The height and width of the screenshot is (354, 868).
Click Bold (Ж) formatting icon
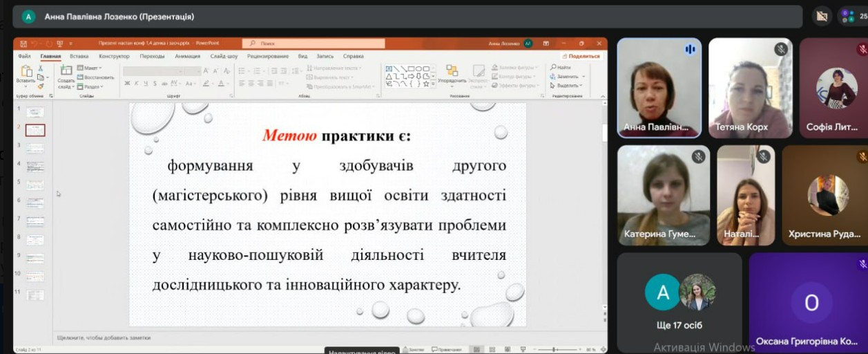coord(127,83)
